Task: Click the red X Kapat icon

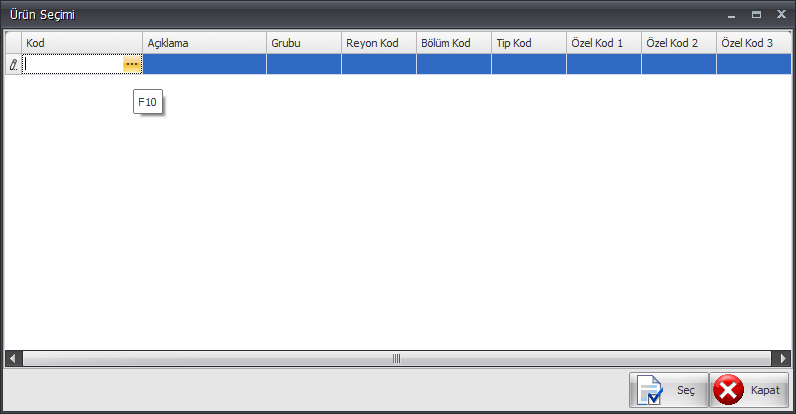Action: 729,390
